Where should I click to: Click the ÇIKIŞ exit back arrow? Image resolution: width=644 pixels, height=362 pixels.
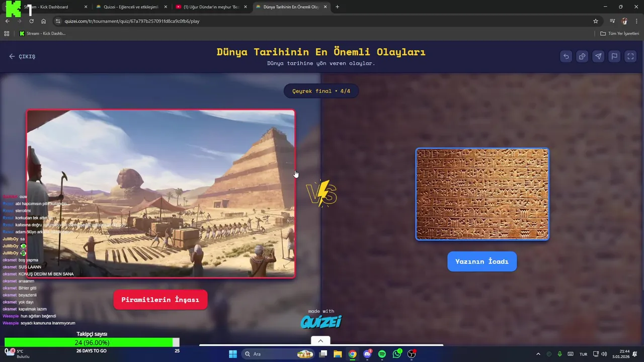(22, 56)
